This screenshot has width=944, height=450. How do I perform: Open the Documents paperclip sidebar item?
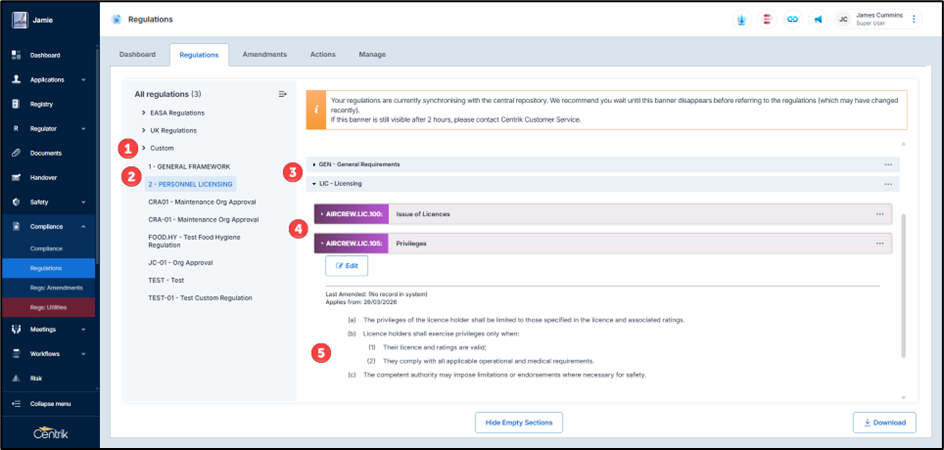(x=46, y=153)
